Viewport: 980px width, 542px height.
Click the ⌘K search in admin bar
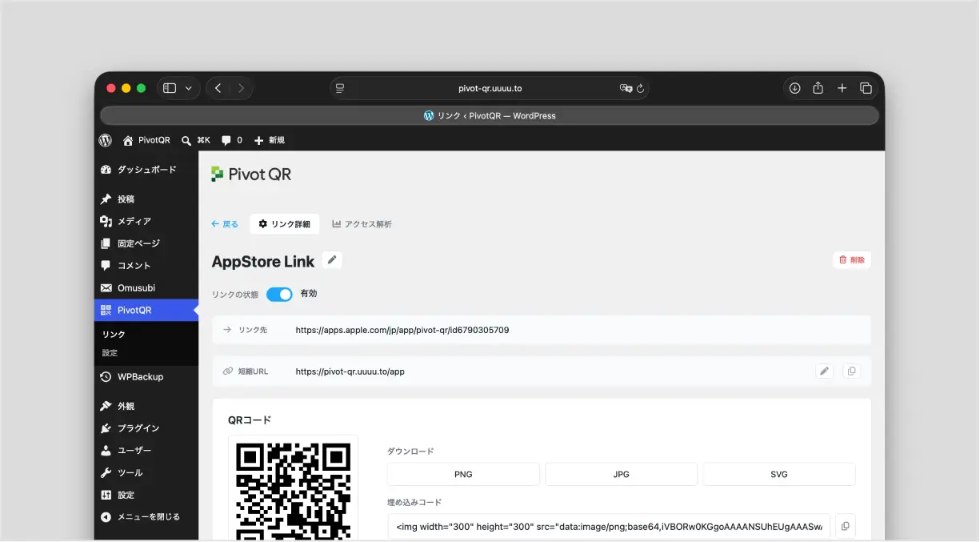(196, 140)
